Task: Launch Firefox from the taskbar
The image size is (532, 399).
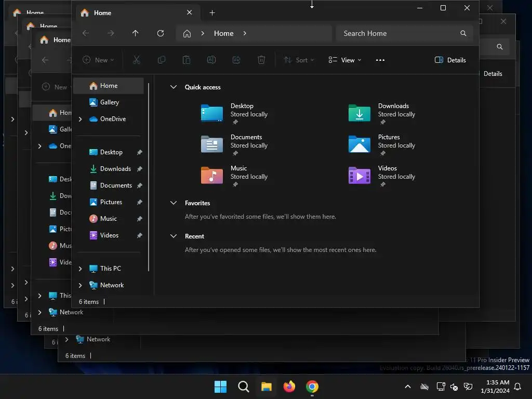Action: click(289, 387)
